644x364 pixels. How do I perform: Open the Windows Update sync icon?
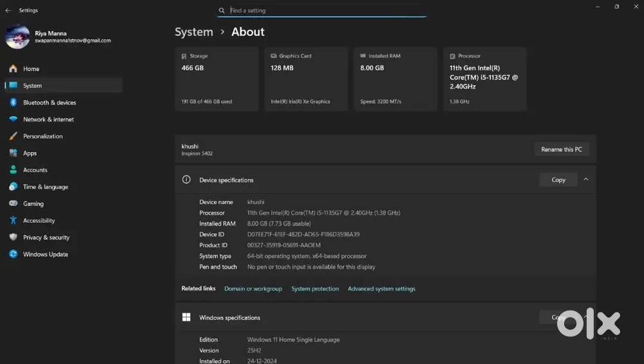(13, 254)
